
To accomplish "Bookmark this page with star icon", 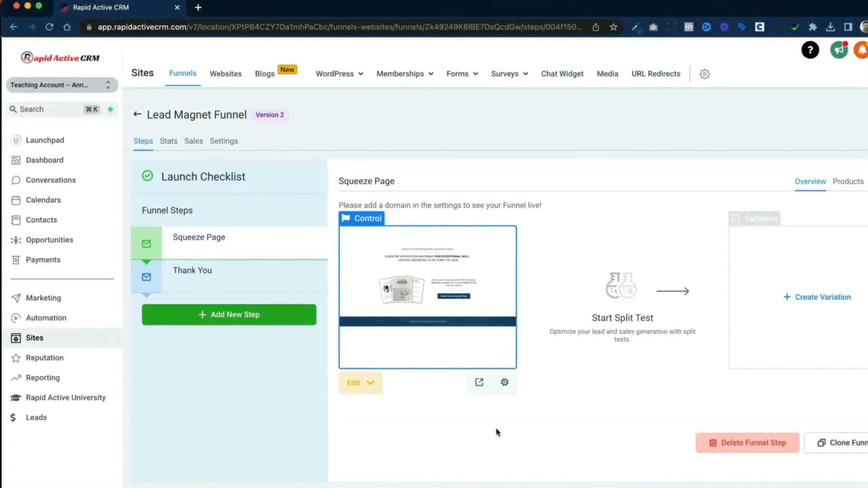I will [x=613, y=27].
